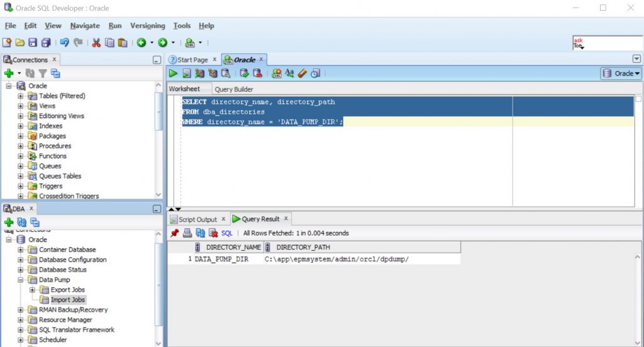Viewport: 644px width, 347px height.
Task: Click the print icon in Query Result
Action: pyautogui.click(x=187, y=233)
